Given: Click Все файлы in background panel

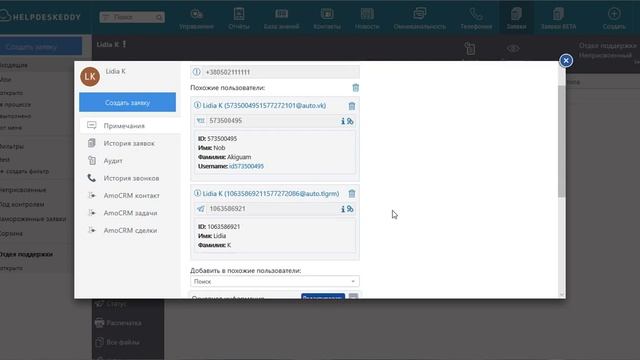Looking at the screenshot, I should pos(117,342).
